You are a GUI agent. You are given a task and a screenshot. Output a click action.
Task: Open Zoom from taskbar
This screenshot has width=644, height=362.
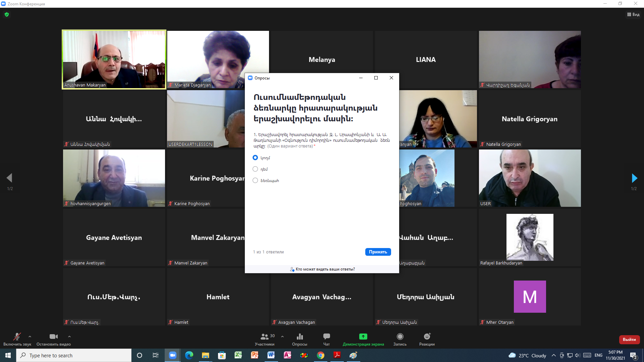pyautogui.click(x=172, y=355)
